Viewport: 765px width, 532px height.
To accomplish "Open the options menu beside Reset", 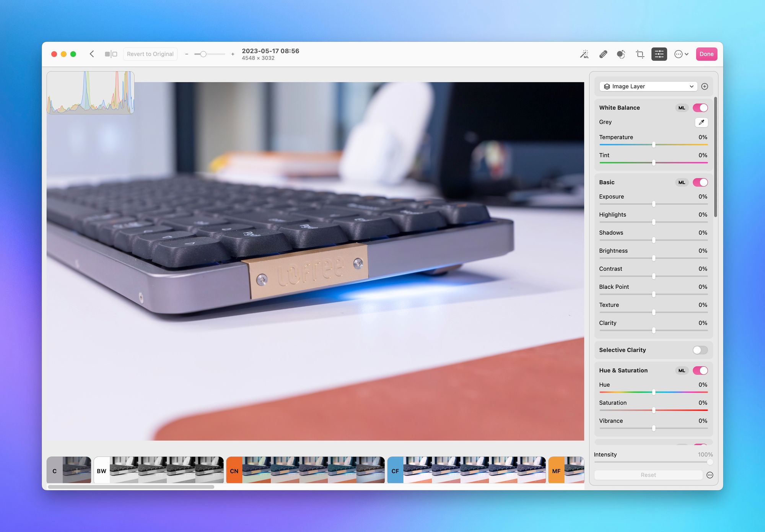I will 710,475.
